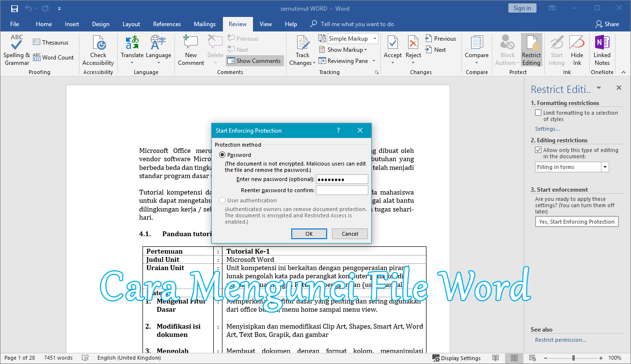Open the formatting Settings... link
This screenshot has height=364, width=631.
[x=547, y=129]
